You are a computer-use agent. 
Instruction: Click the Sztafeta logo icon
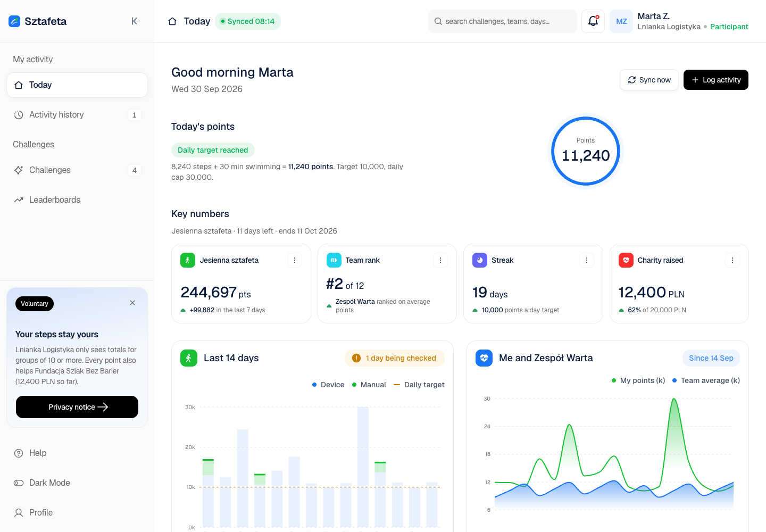click(x=14, y=21)
